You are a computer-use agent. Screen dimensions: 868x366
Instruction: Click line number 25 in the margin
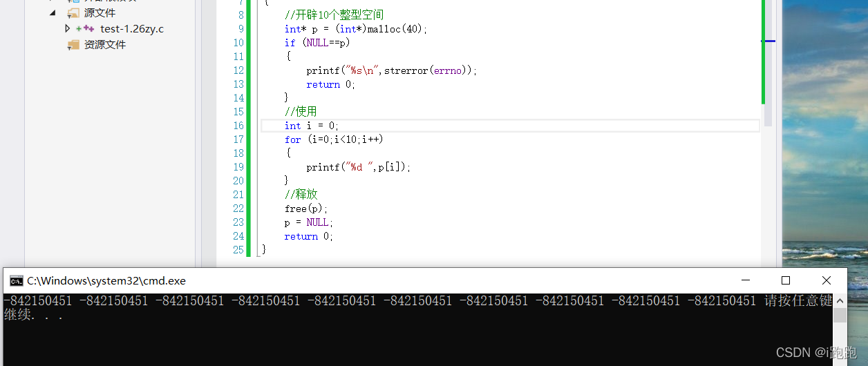coord(238,250)
